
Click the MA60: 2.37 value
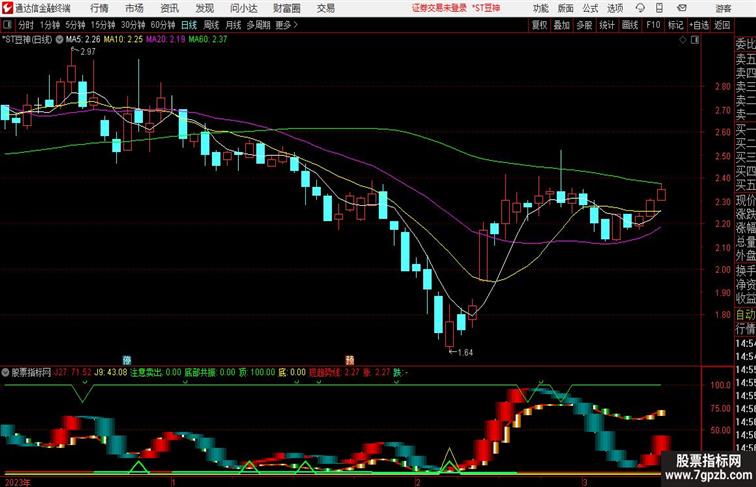click(x=208, y=40)
